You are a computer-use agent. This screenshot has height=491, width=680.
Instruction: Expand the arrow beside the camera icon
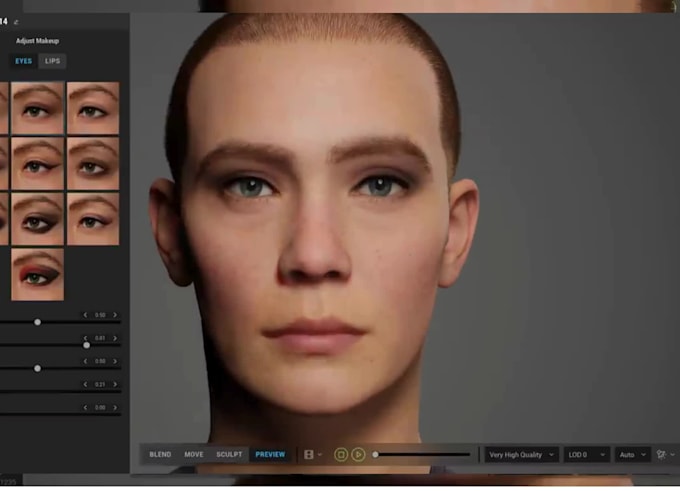click(673, 455)
